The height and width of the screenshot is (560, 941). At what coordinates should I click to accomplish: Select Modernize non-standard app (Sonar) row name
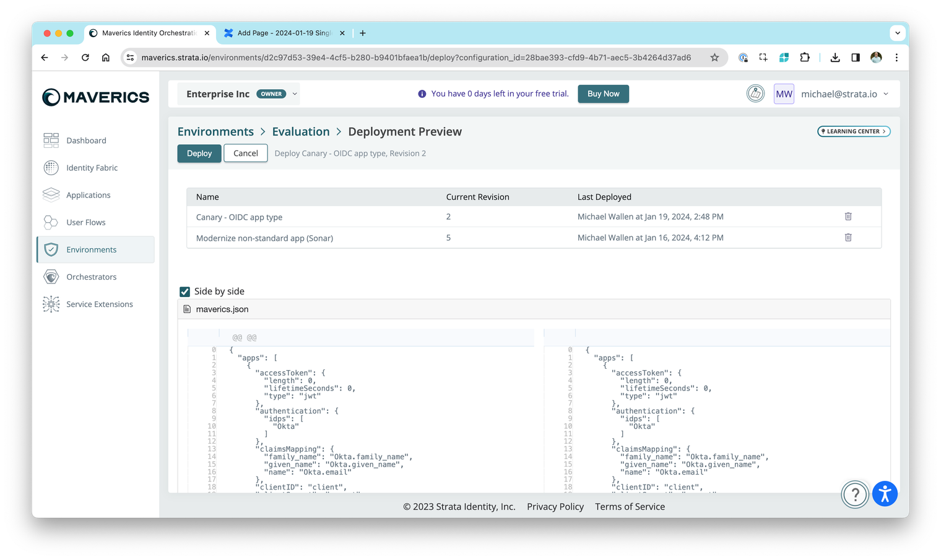(x=264, y=238)
